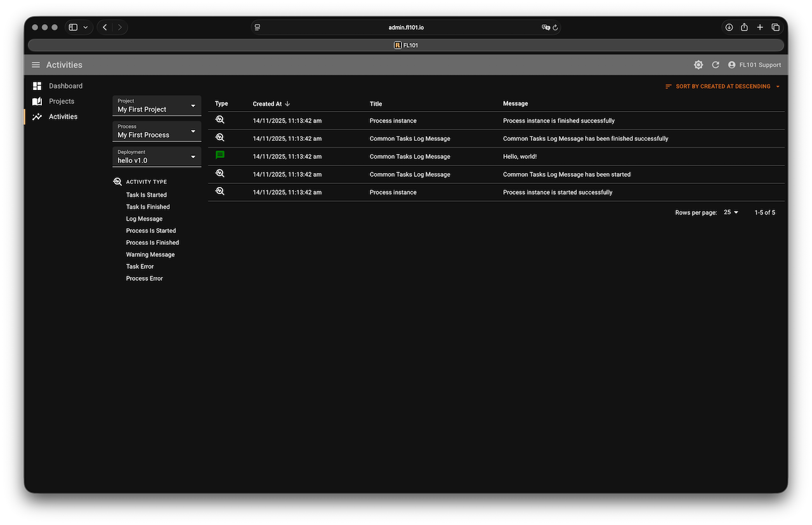This screenshot has width=812, height=525.
Task: Click the hamburger menu icon beside Activities
Action: (x=36, y=65)
